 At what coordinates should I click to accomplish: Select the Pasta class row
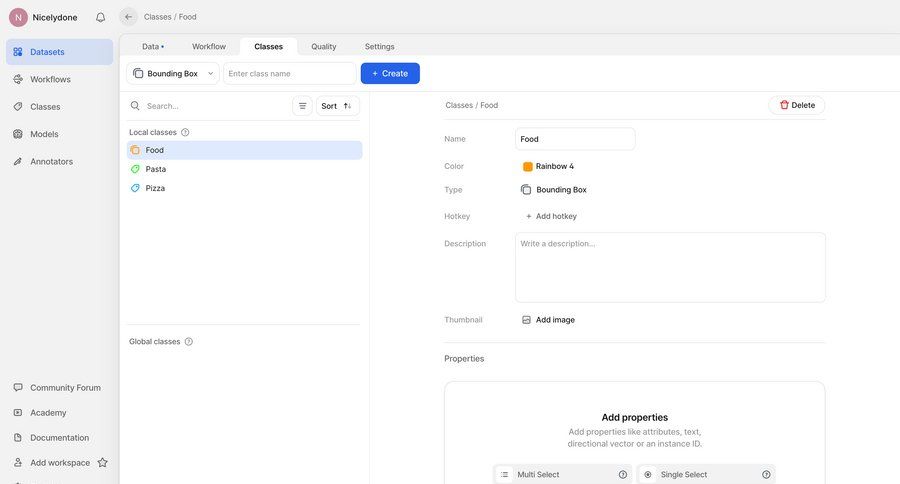[245, 169]
